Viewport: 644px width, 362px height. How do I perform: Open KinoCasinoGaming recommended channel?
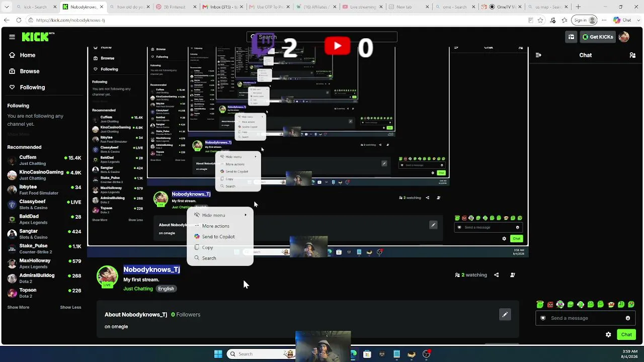(x=44, y=175)
